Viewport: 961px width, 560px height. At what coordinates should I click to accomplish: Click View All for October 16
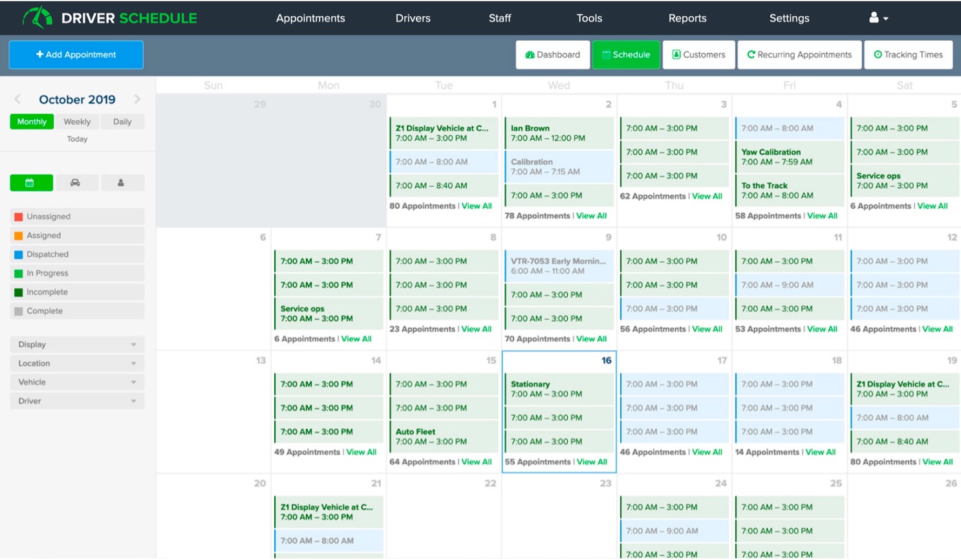coord(591,462)
